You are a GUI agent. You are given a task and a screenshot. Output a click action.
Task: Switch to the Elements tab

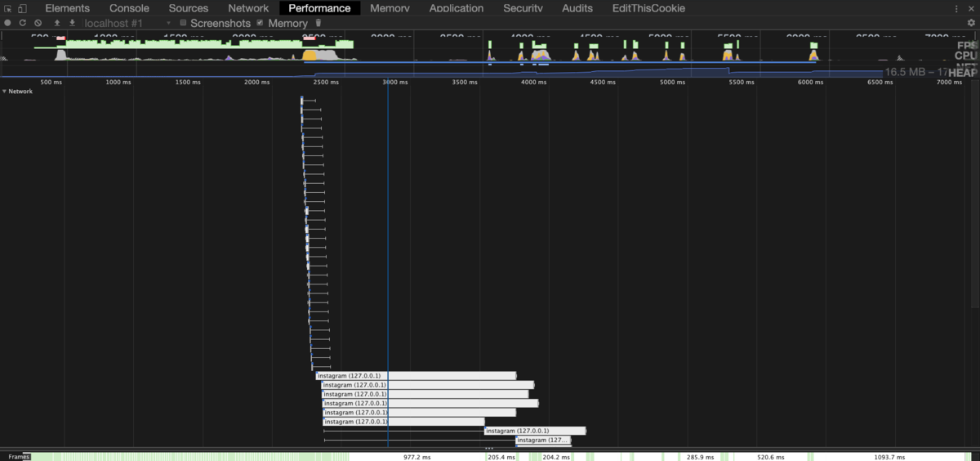(67, 8)
